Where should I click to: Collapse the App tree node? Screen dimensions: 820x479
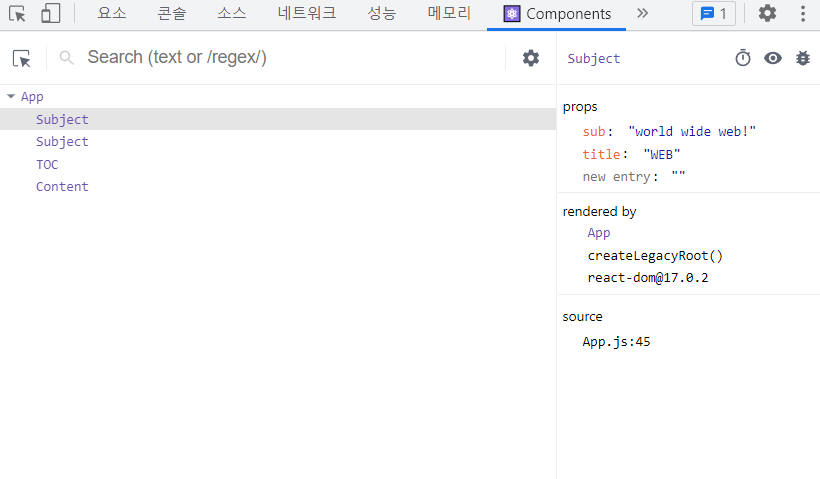coord(11,97)
